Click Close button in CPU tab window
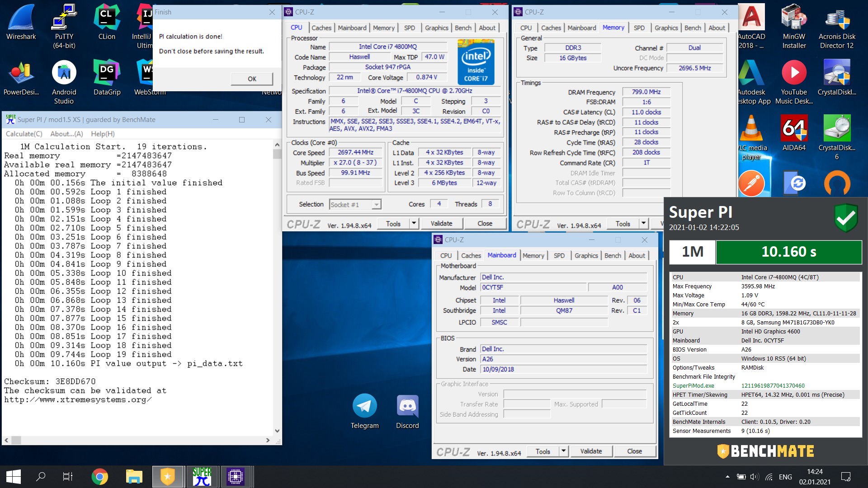This screenshot has width=868, height=488. [x=485, y=223]
